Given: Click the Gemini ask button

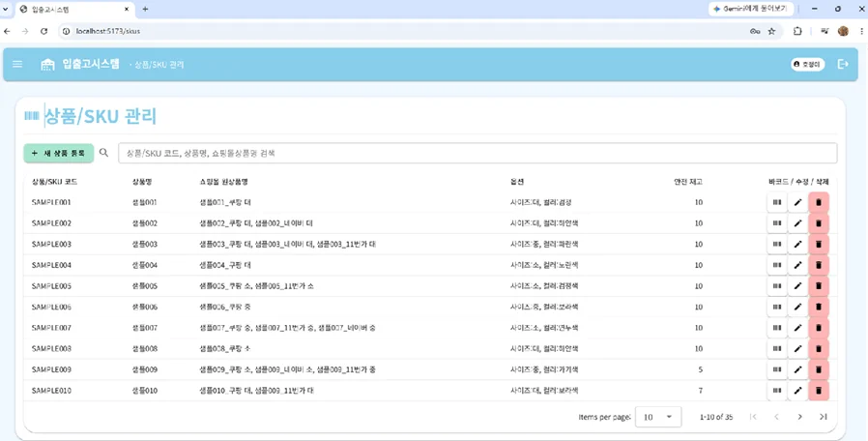Looking at the screenshot, I should click(x=751, y=9).
